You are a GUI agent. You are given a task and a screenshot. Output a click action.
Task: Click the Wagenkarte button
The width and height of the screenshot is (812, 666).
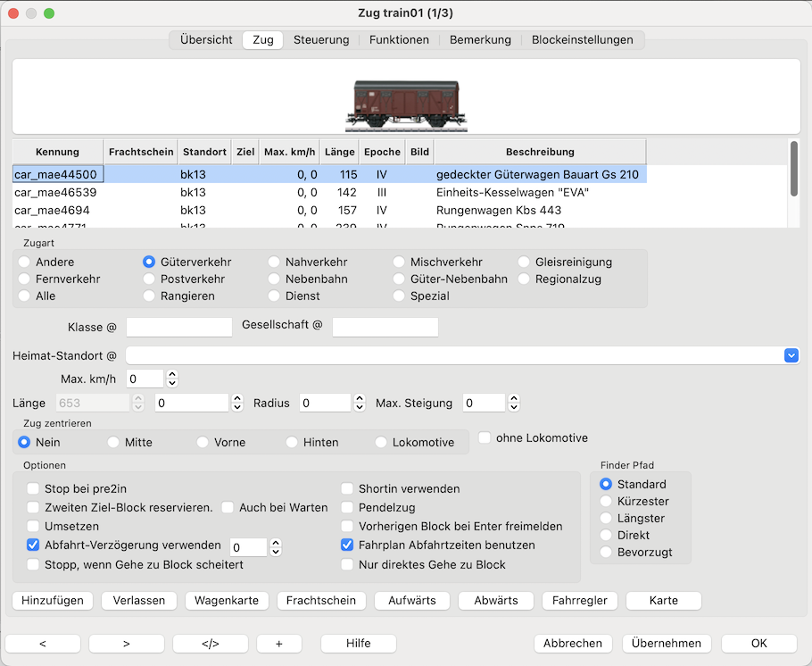[x=227, y=601]
